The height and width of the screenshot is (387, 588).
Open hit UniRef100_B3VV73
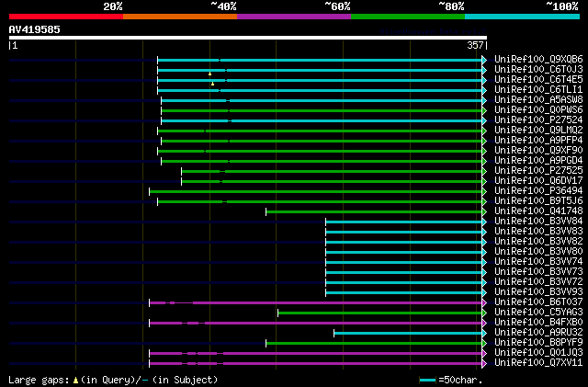click(538, 272)
